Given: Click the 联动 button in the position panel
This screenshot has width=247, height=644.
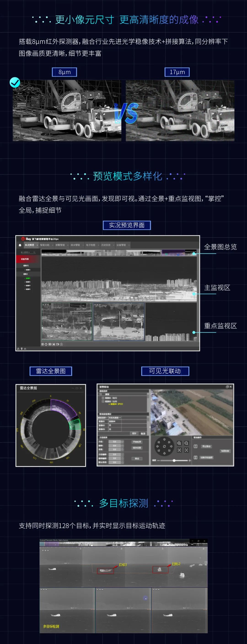Looking at the screenshot, I should point(137,459).
